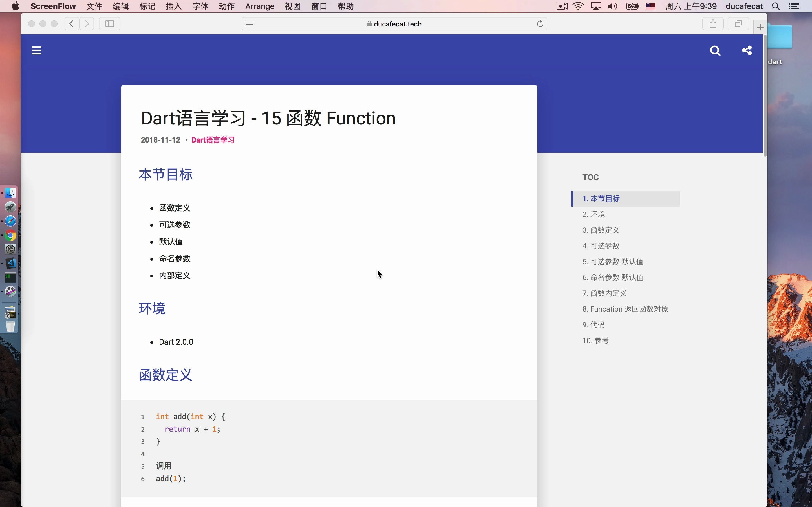
Task: Go back to previous page in Safari
Action: (72, 24)
